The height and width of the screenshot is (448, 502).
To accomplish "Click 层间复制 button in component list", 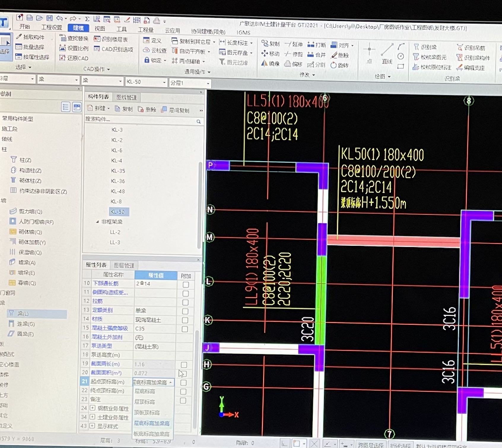I will coord(175,110).
